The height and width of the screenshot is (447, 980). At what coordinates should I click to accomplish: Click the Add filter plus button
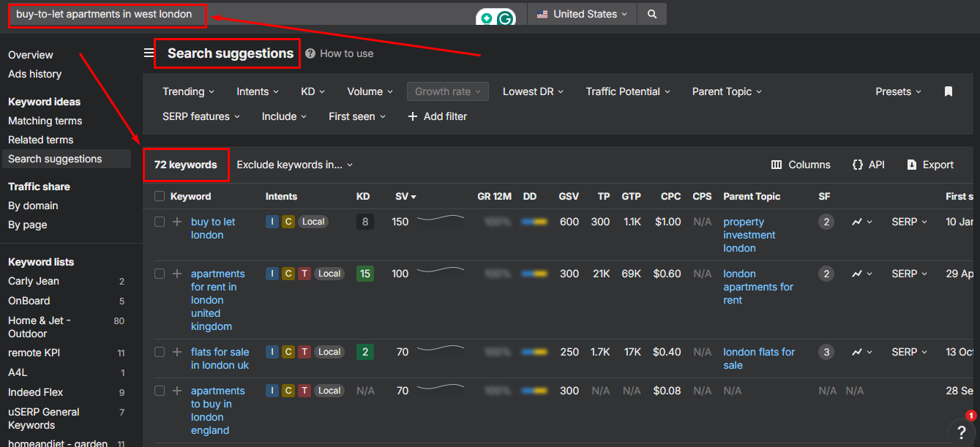437,116
